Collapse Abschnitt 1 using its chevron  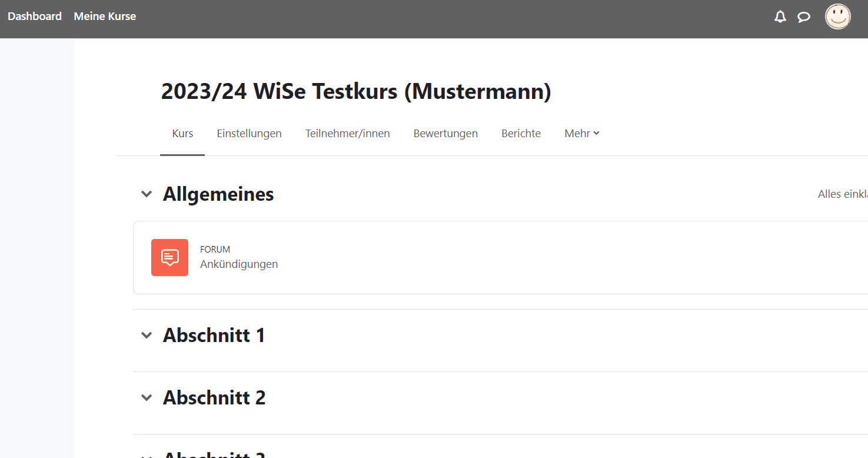147,334
